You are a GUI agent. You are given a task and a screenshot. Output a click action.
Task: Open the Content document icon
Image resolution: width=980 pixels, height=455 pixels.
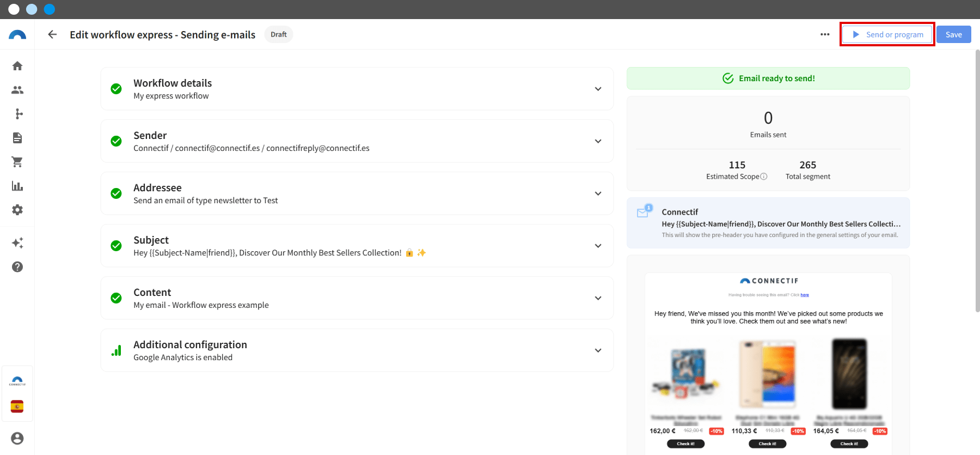(x=17, y=138)
